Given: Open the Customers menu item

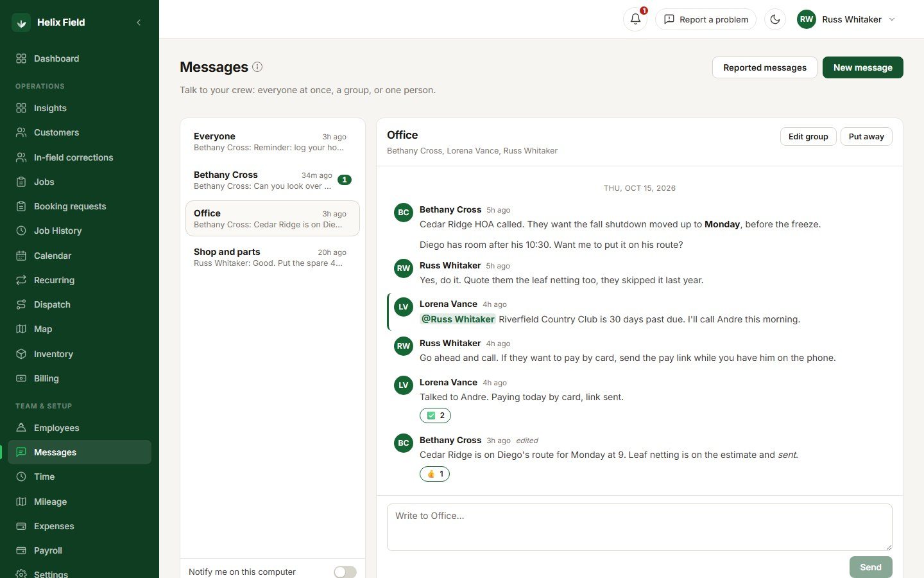Looking at the screenshot, I should click(x=80, y=132).
